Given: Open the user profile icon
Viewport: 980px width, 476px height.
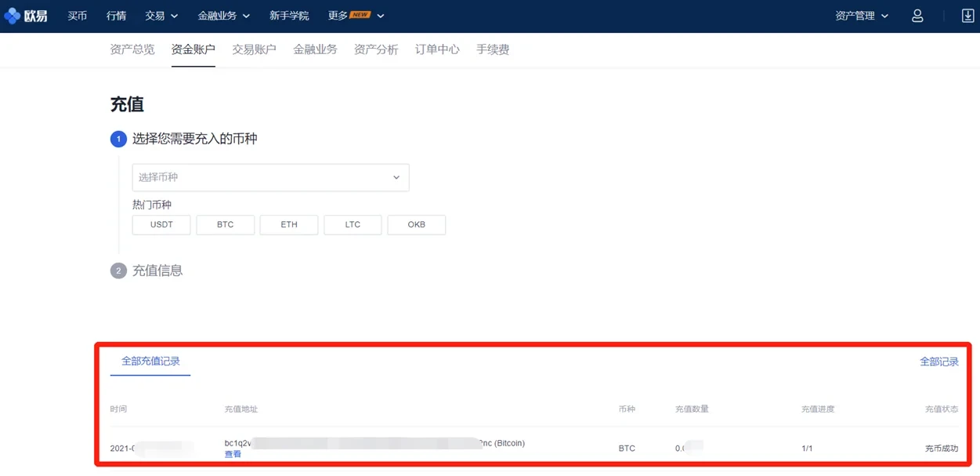Looking at the screenshot, I should point(917,15).
